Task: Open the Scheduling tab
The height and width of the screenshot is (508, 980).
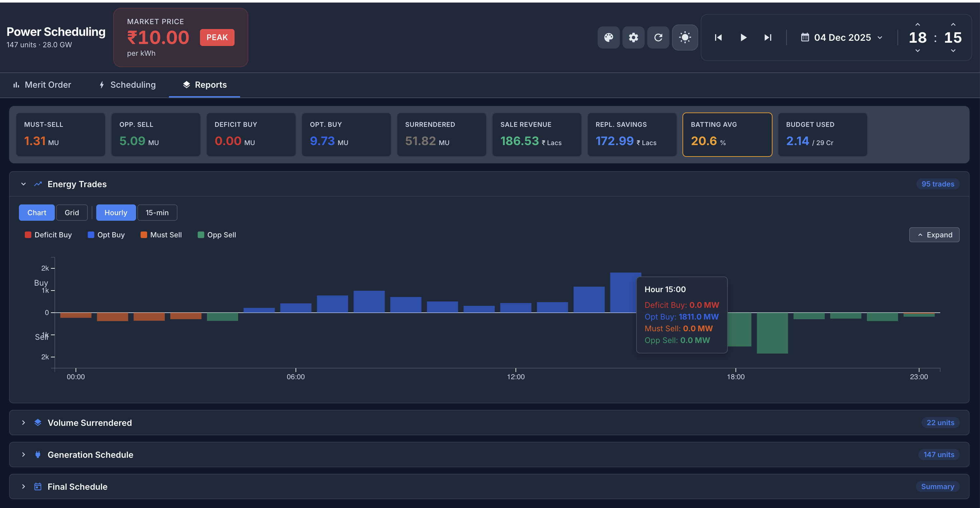Action: [126, 85]
